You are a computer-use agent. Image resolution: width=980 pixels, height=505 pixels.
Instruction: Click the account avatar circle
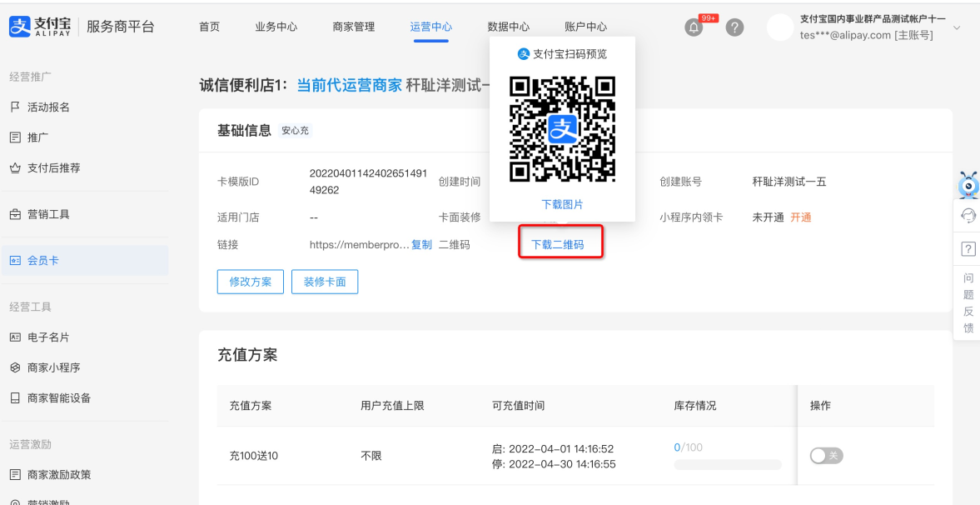[780, 27]
